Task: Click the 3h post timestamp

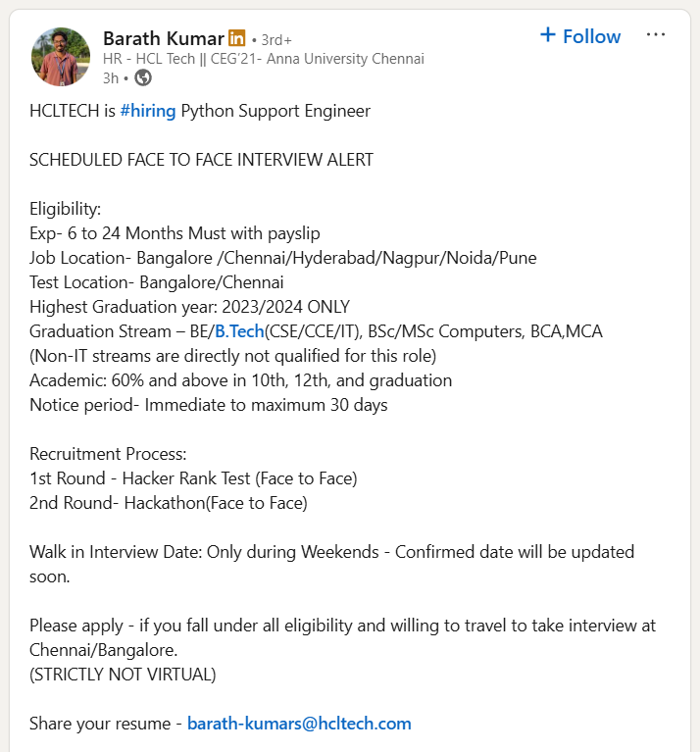Action: click(x=110, y=77)
